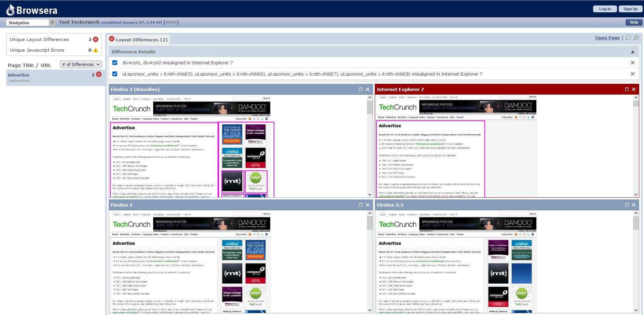Click the Browsera logo

[32, 10]
